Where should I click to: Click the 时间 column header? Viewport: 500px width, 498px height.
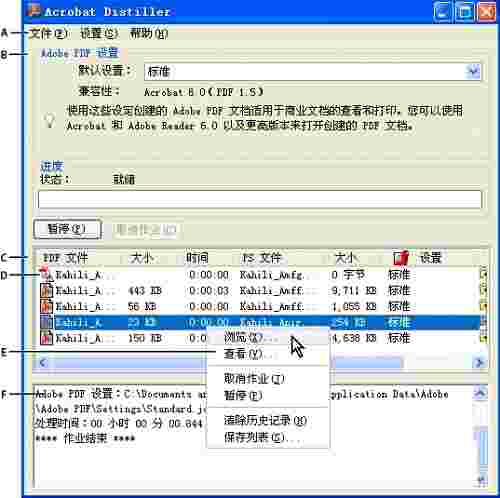point(197,258)
